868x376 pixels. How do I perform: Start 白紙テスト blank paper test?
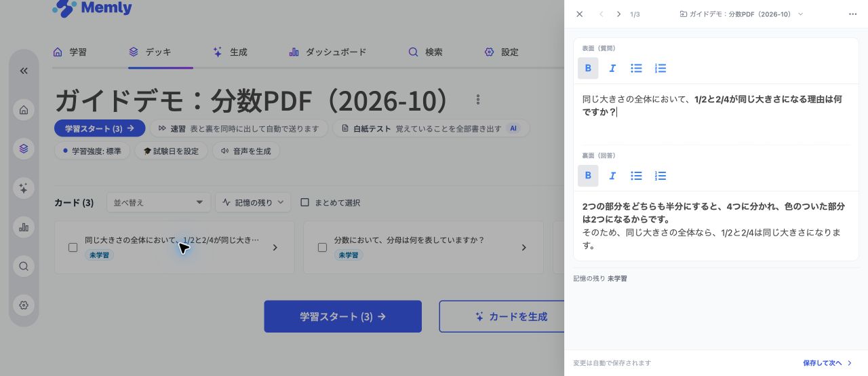(x=432, y=128)
